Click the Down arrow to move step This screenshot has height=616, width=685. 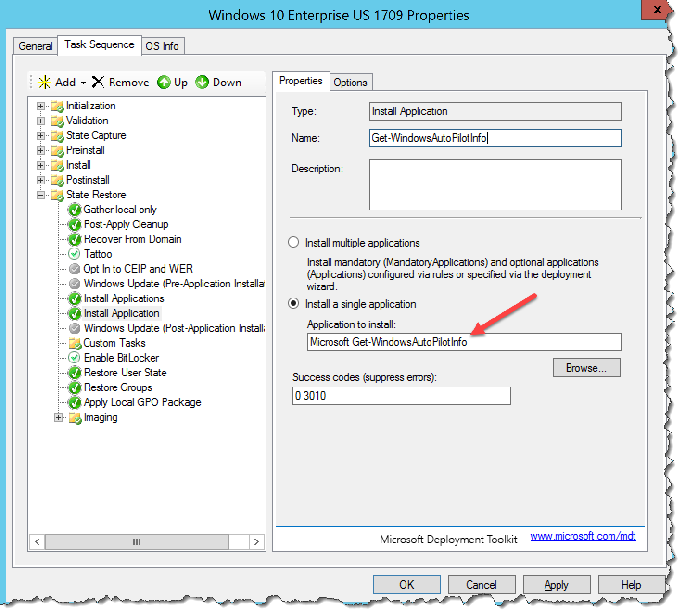tap(203, 82)
